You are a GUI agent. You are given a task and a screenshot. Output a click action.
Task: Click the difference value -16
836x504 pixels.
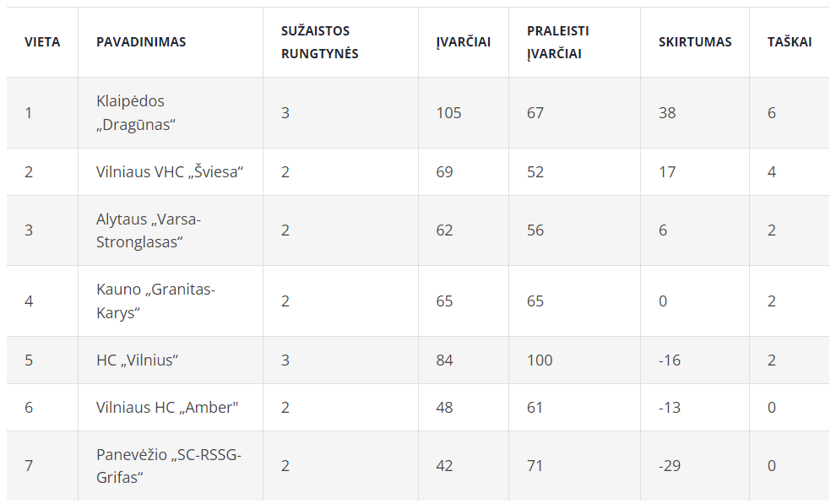670,360
